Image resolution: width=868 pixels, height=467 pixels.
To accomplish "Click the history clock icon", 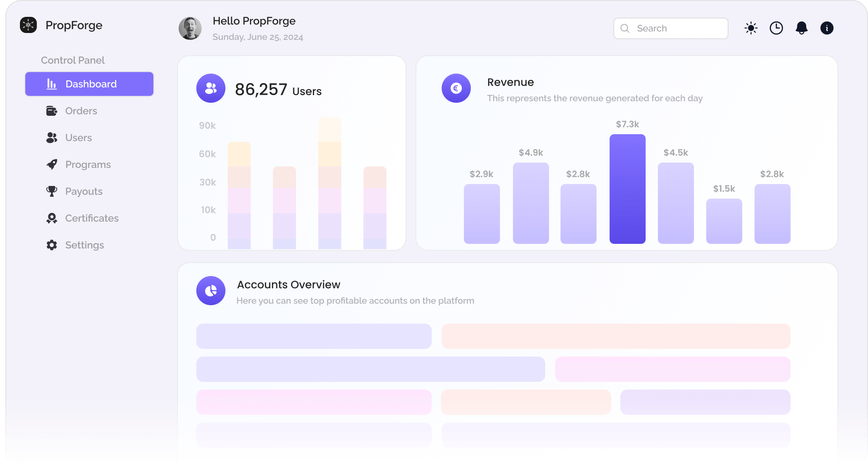I will 776,28.
